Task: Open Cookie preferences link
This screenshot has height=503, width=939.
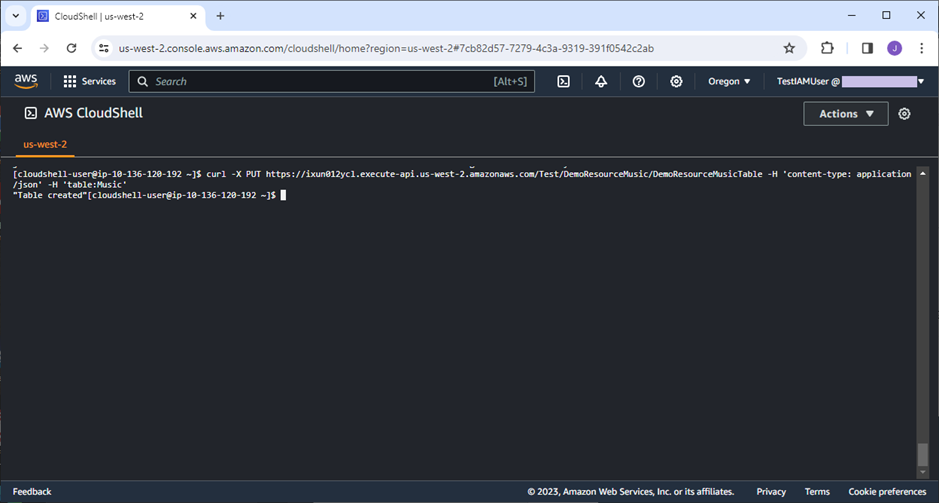Action: [x=887, y=492]
